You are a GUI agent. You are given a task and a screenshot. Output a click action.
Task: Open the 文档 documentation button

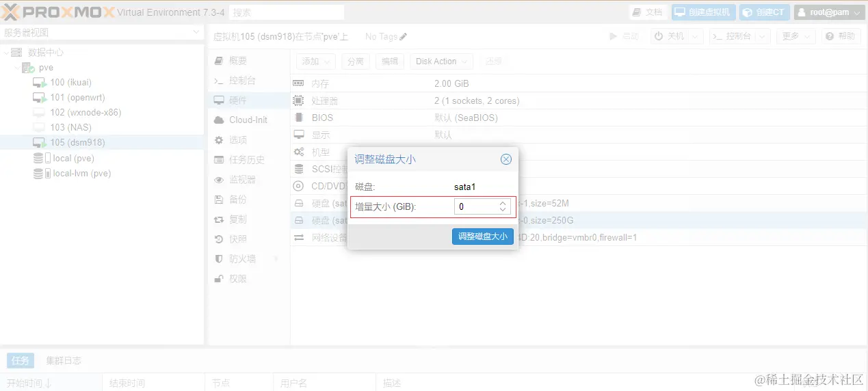648,12
